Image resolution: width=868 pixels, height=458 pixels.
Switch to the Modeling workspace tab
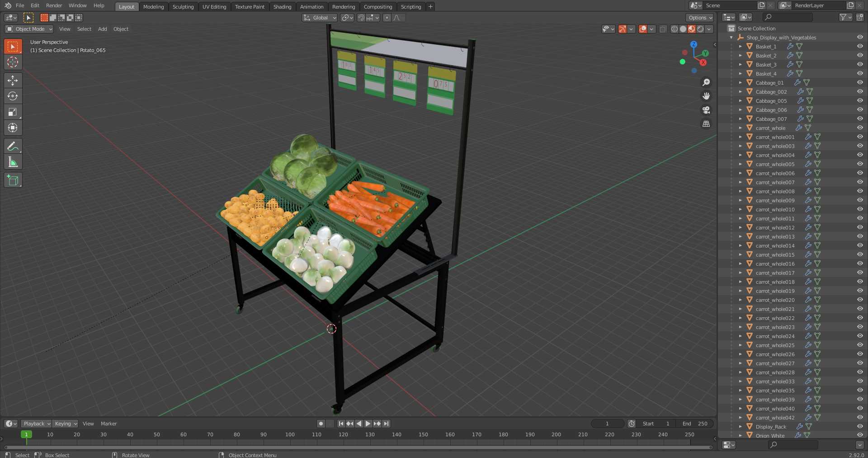point(153,6)
